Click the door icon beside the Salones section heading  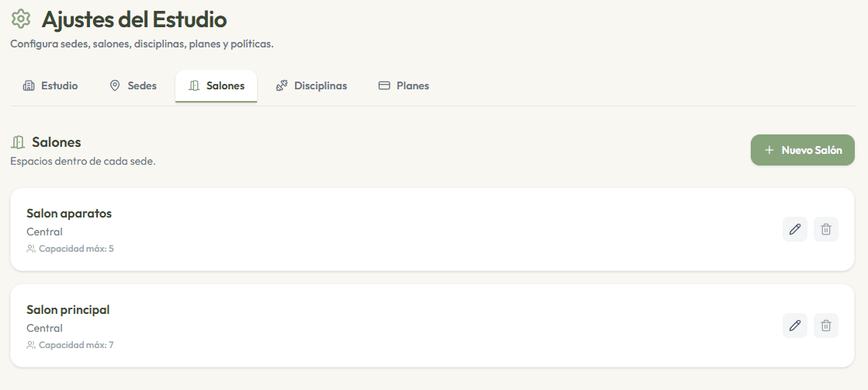18,142
